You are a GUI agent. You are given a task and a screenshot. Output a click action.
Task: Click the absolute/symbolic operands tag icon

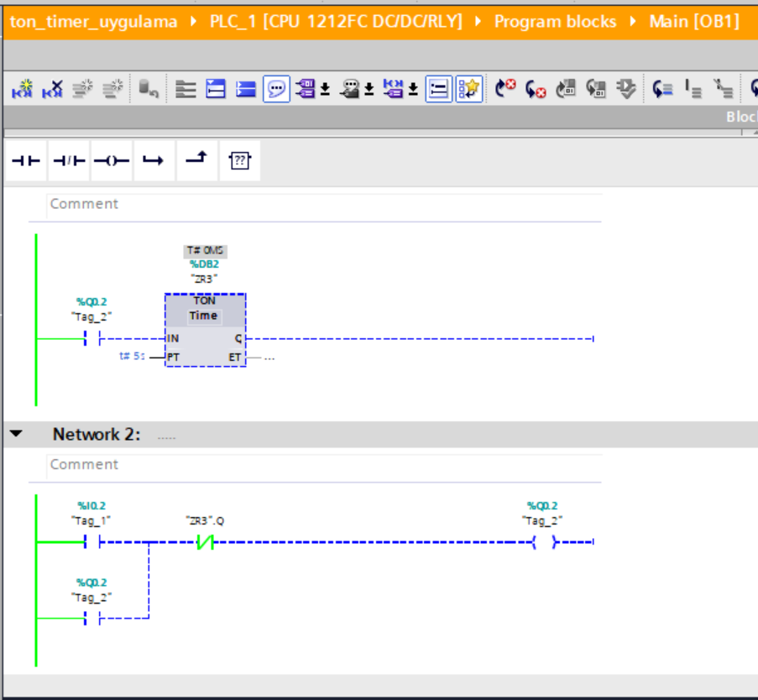306,89
